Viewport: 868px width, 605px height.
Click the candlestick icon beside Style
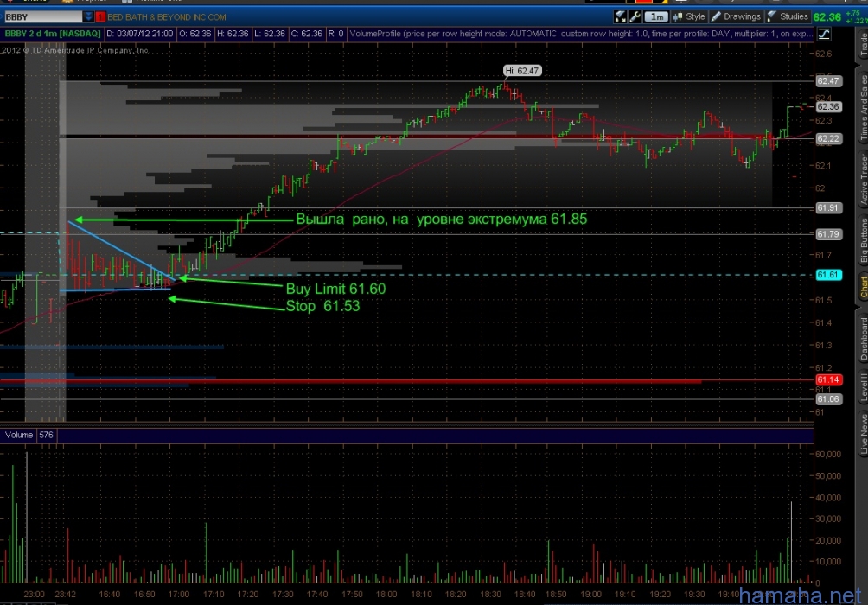coord(678,16)
